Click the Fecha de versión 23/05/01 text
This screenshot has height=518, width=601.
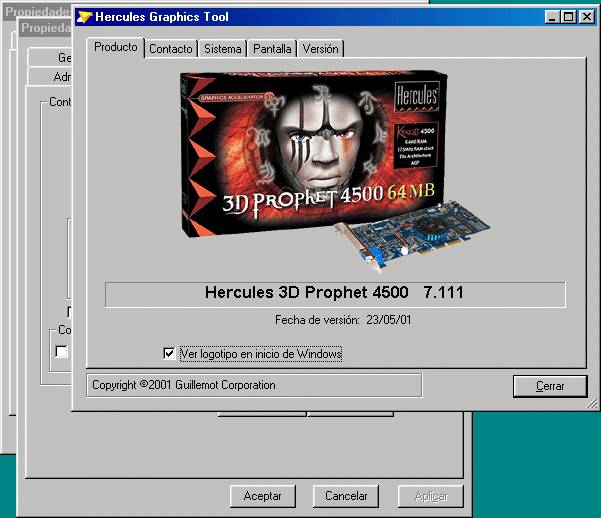(x=343, y=320)
